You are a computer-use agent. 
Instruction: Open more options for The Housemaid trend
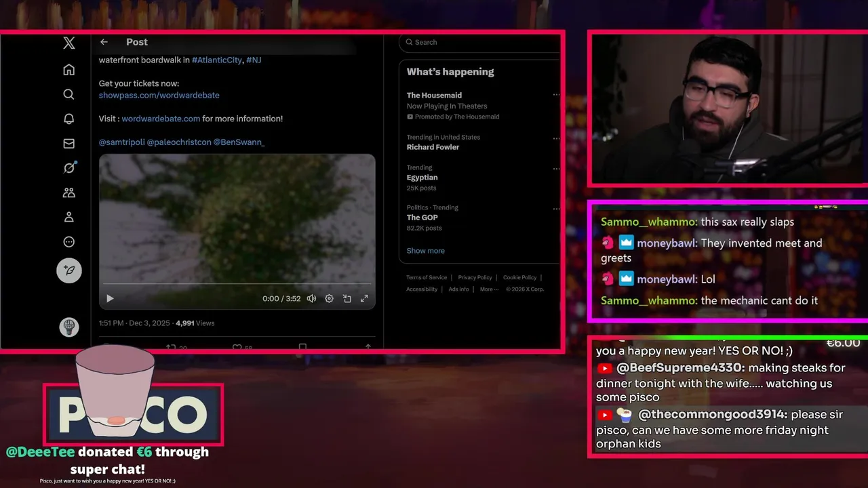(556, 95)
